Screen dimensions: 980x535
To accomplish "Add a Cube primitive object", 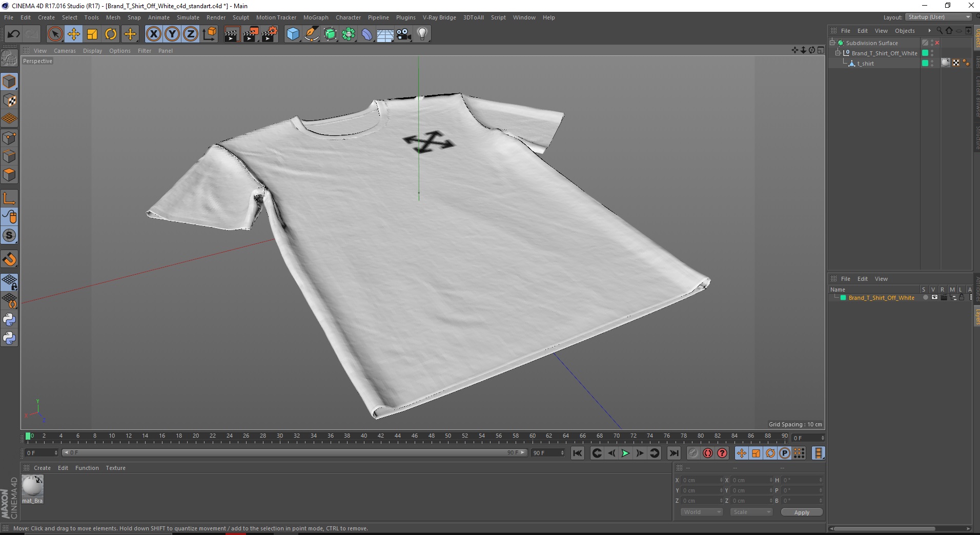I will coord(293,34).
